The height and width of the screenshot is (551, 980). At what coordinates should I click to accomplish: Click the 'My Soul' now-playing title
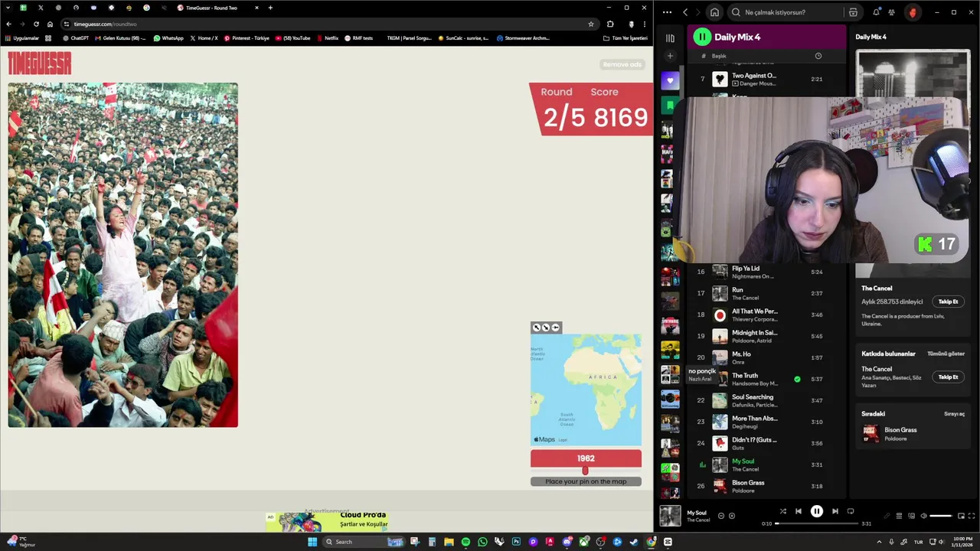coord(696,513)
